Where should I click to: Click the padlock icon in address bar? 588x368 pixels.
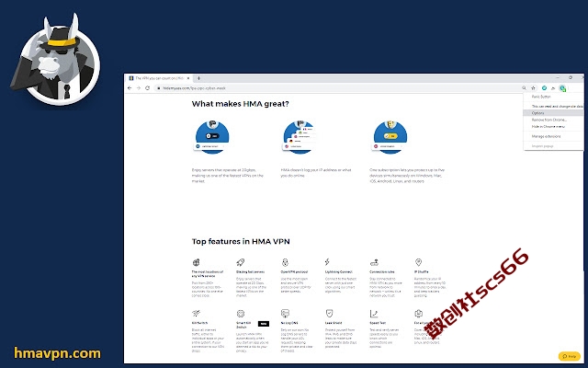point(159,88)
